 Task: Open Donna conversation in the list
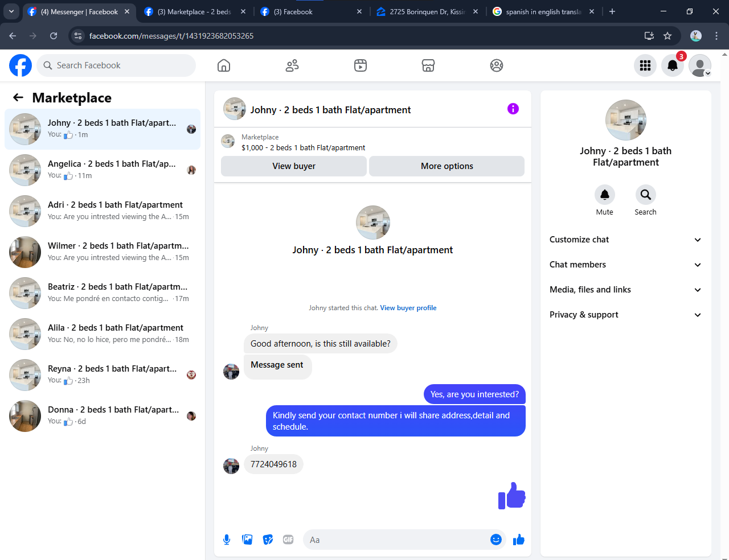click(103, 416)
